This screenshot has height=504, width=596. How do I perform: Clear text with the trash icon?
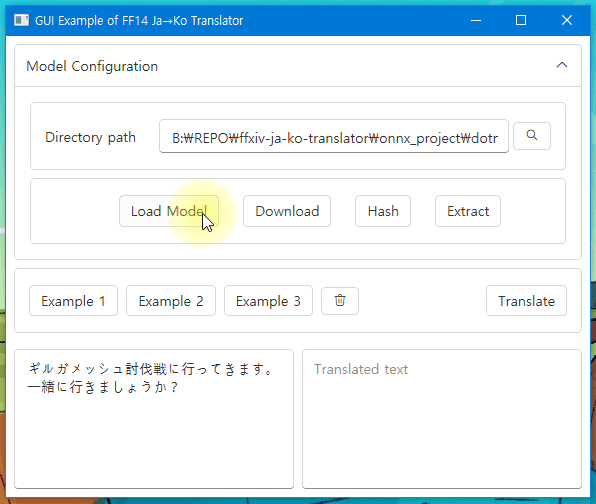[340, 301]
